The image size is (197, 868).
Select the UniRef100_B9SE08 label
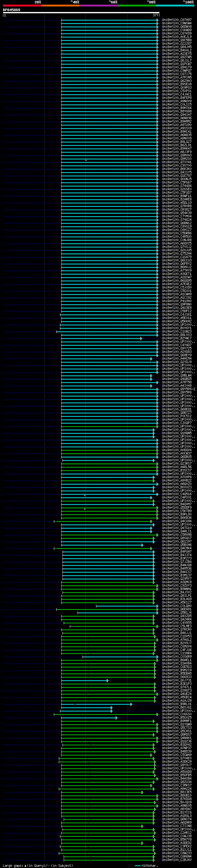point(176,84)
